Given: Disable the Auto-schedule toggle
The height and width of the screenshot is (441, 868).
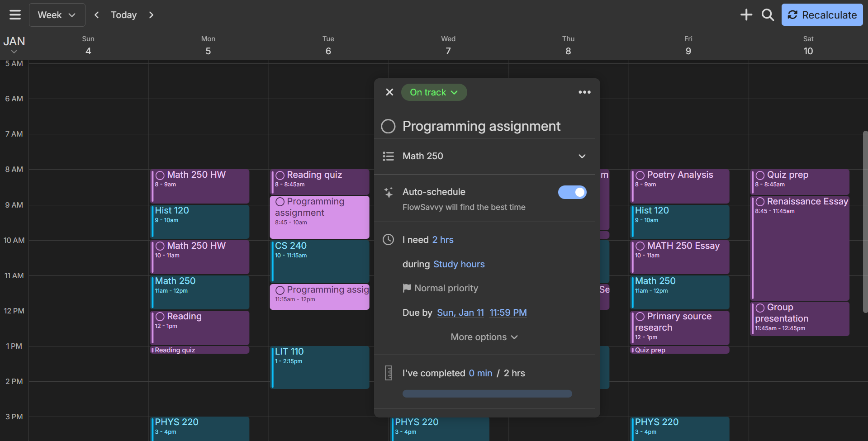Looking at the screenshot, I should click(x=572, y=192).
